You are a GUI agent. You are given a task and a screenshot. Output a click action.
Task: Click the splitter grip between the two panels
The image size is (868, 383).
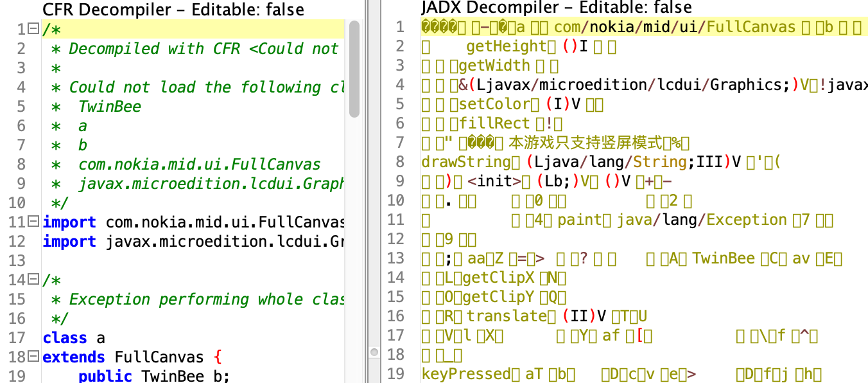(x=375, y=352)
